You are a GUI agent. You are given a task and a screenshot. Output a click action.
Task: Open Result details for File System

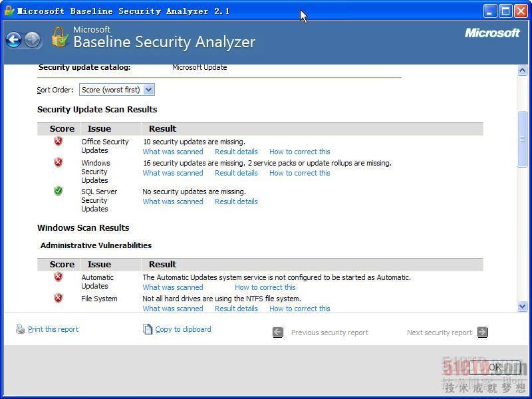(236, 309)
